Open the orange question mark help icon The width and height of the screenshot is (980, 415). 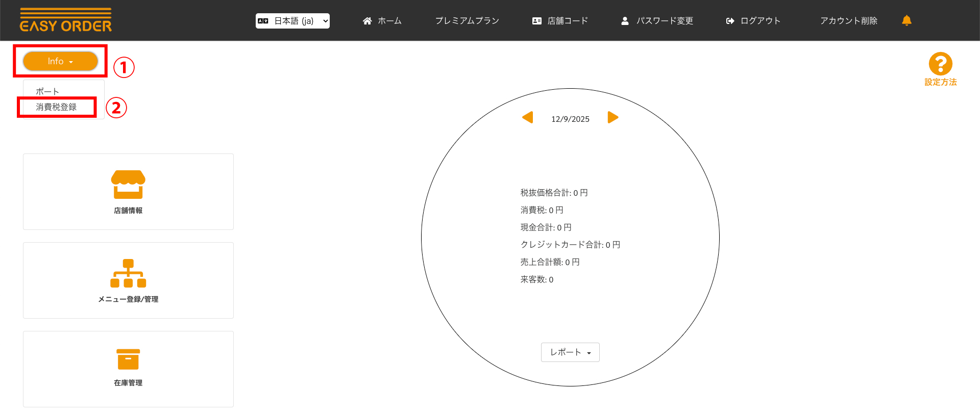click(x=940, y=64)
